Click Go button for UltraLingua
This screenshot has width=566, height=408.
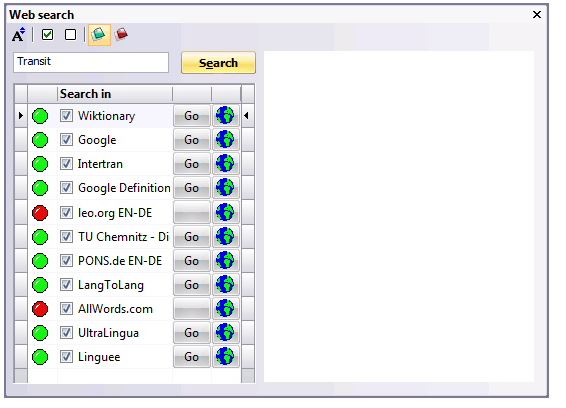click(191, 333)
